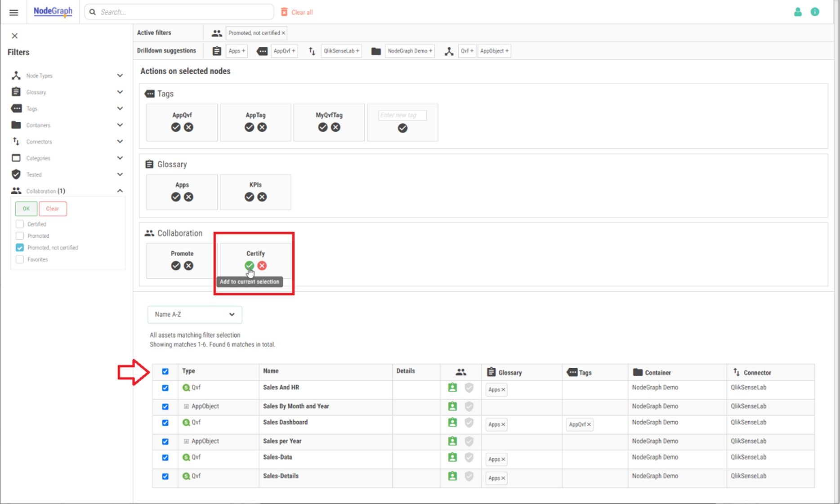This screenshot has height=504, width=840.
Task: Open the info icon in header
Action: (815, 12)
